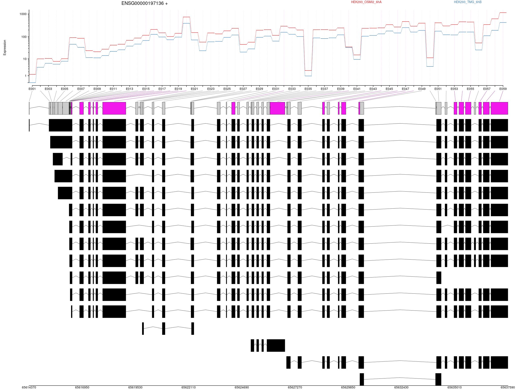Click the 10 tick on expression axis
The width and height of the screenshot is (532, 392).
(x=25, y=59)
